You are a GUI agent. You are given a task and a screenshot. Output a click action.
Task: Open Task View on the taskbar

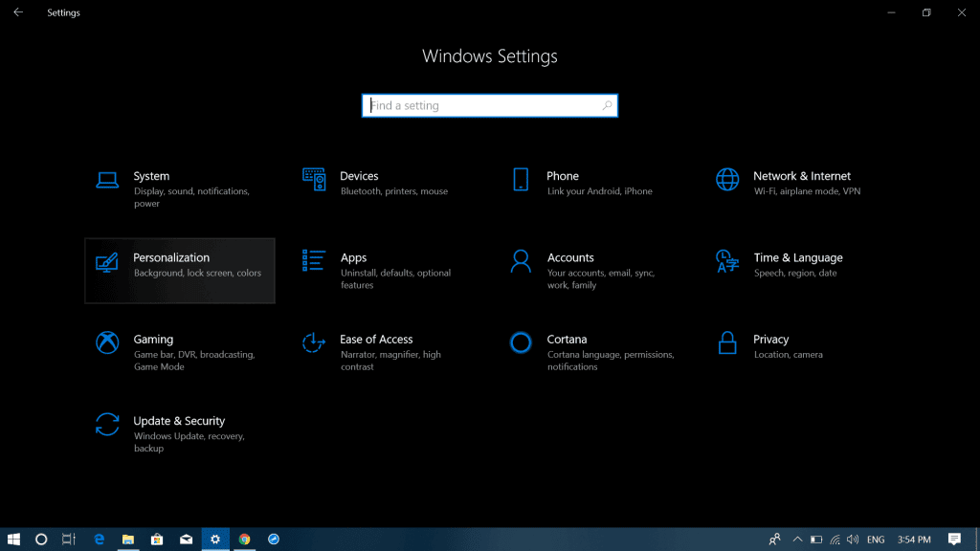[x=69, y=540]
